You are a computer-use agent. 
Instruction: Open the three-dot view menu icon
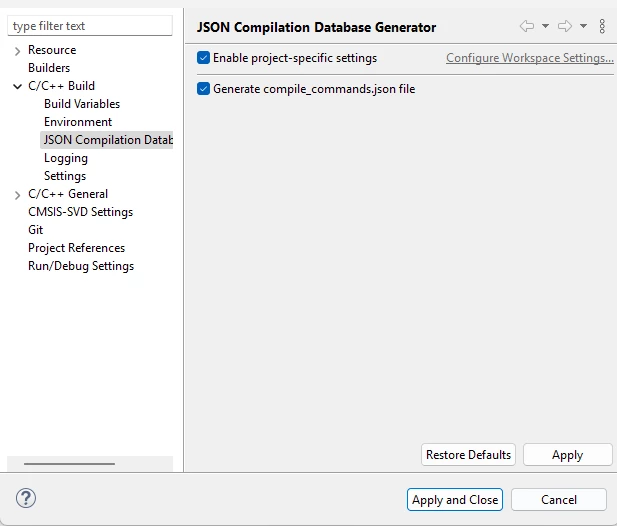[x=602, y=26]
